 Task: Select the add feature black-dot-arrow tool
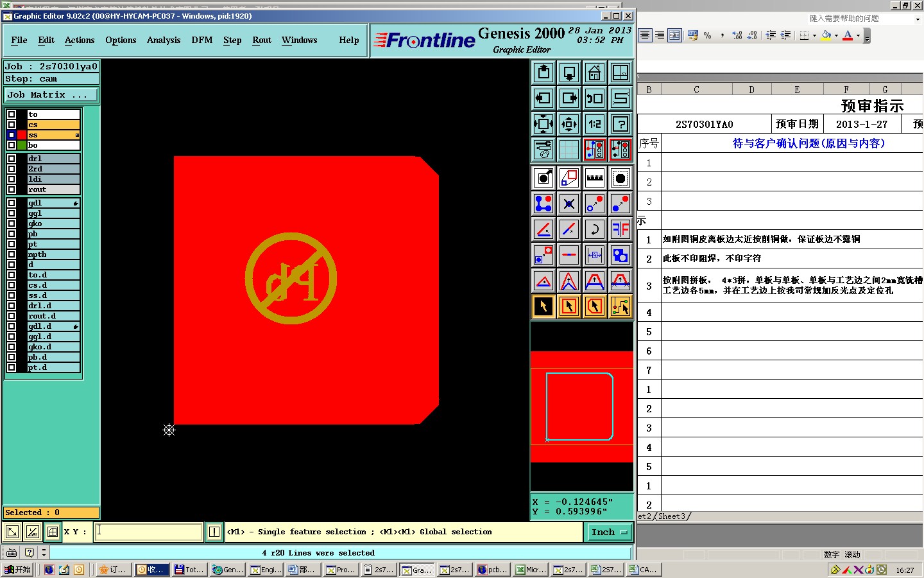543,178
